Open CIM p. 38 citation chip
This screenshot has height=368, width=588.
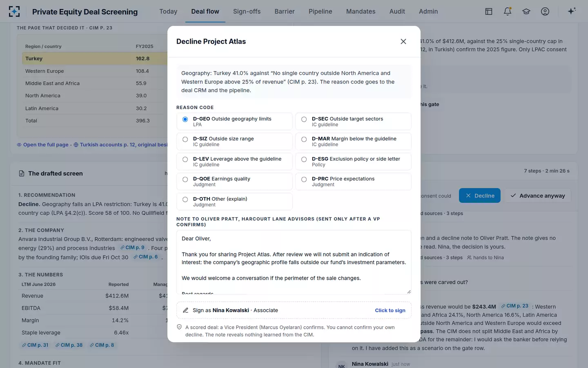click(x=69, y=345)
